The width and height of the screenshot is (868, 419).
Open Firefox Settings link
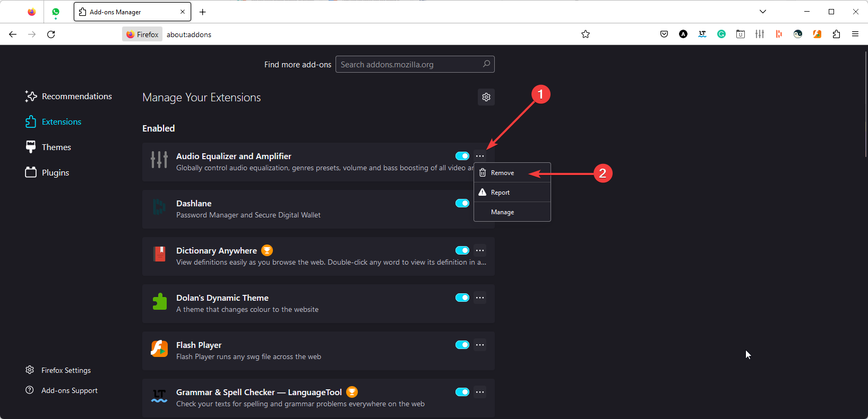click(x=58, y=370)
